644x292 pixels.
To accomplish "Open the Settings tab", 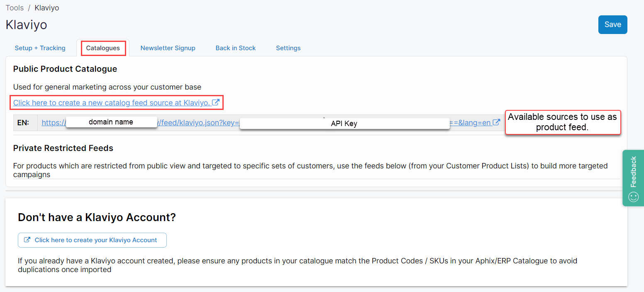I will click(x=288, y=48).
